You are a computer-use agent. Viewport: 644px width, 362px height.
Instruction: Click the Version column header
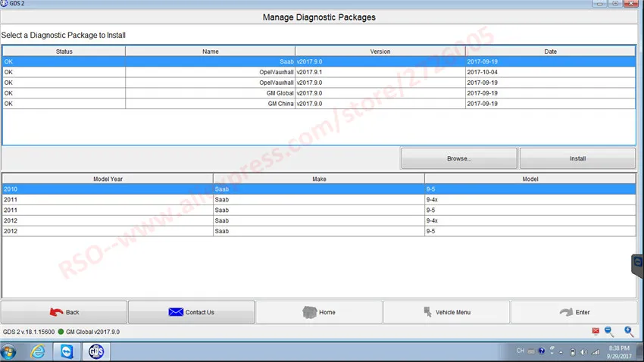pyautogui.click(x=380, y=51)
